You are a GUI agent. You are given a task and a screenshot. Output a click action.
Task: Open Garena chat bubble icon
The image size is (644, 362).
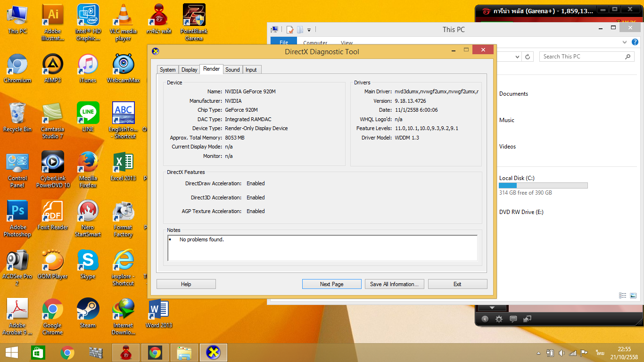click(513, 319)
